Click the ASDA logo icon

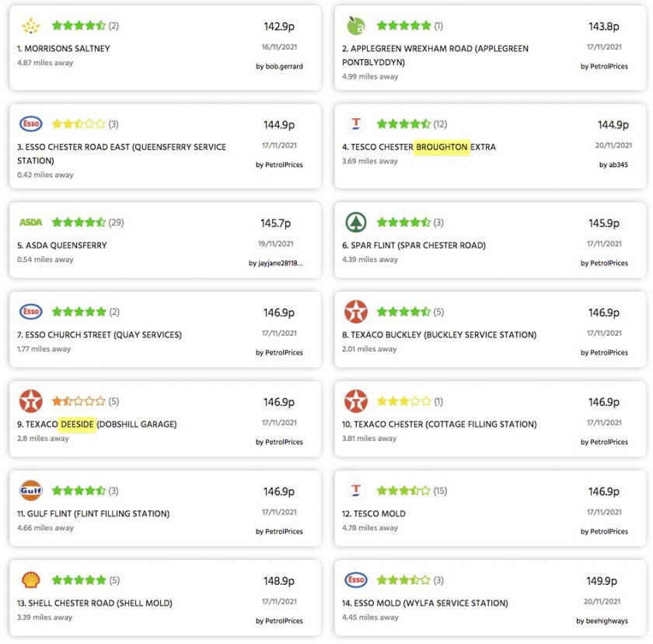point(31,222)
